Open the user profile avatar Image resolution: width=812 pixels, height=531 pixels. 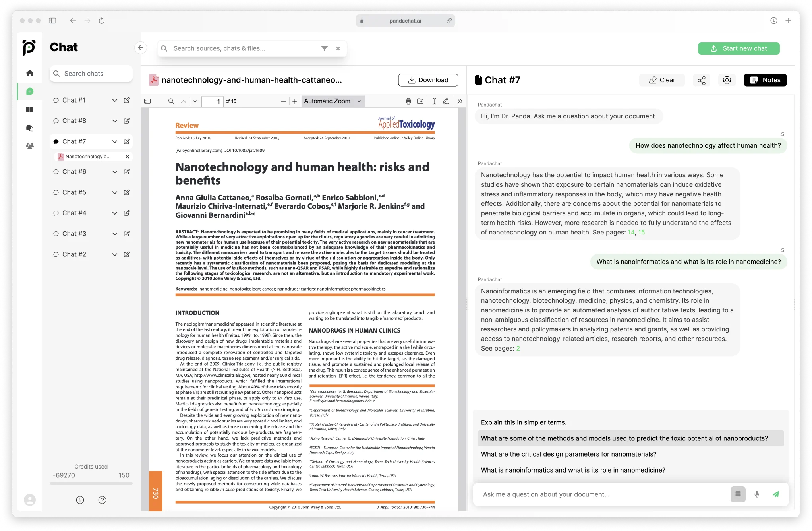(x=30, y=500)
